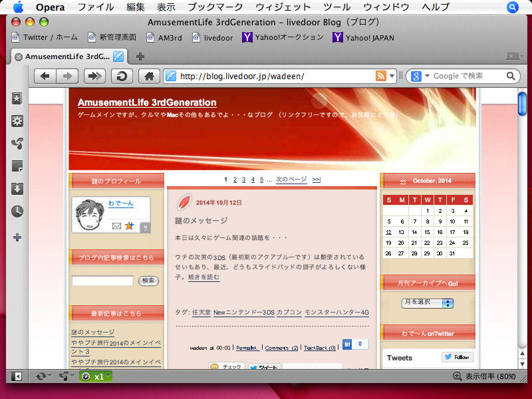
Task: Click the vertical scrollbar thumb
Action: [x=522, y=104]
